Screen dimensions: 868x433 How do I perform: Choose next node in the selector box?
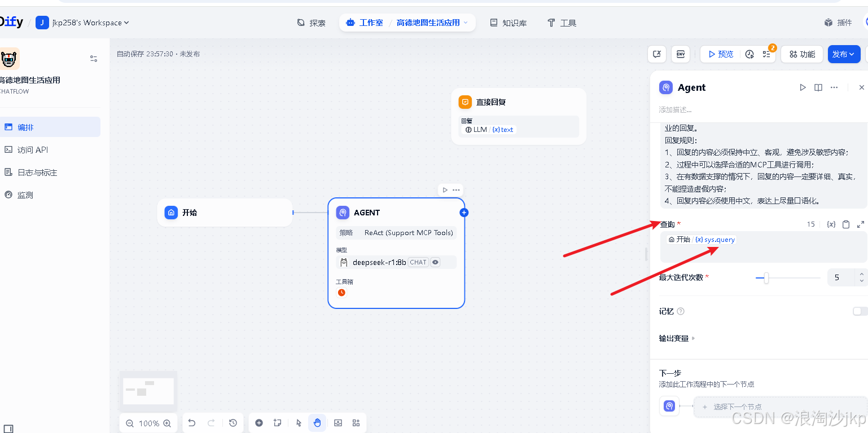coord(781,407)
